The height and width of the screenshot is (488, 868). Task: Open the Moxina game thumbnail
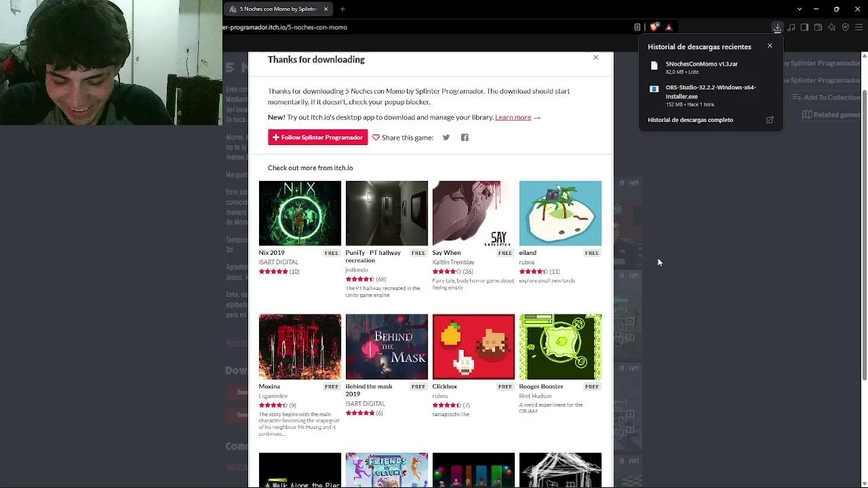point(300,346)
